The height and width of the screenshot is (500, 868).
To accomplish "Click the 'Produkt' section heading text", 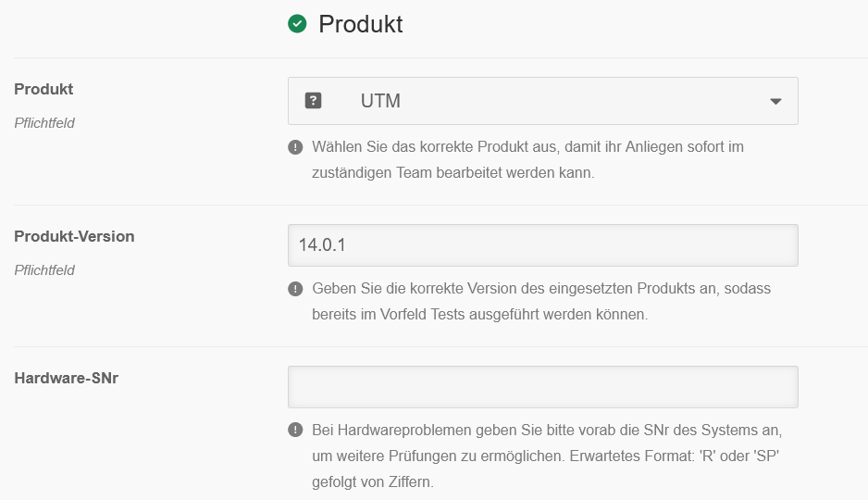I will coord(360,24).
